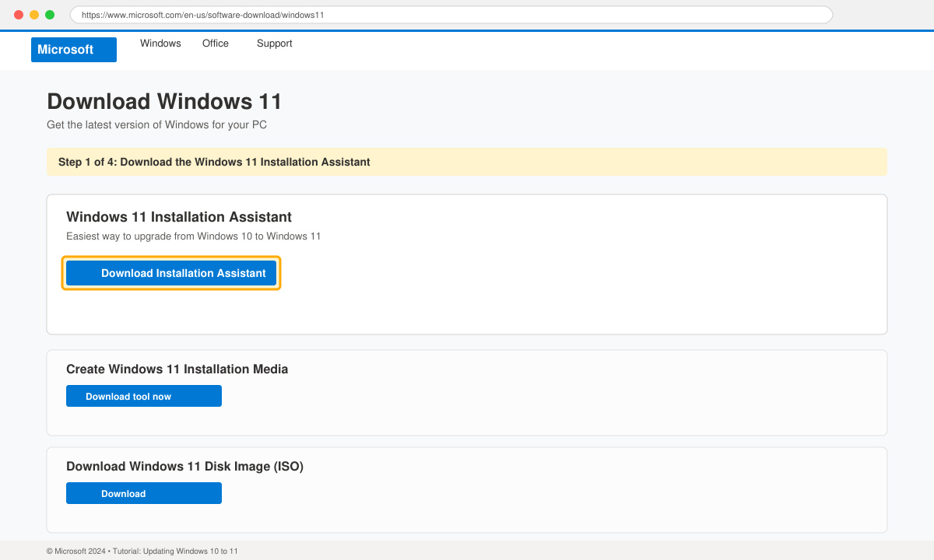The width and height of the screenshot is (934, 560).
Task: Click the red close window dot
Action: pyautogui.click(x=19, y=15)
